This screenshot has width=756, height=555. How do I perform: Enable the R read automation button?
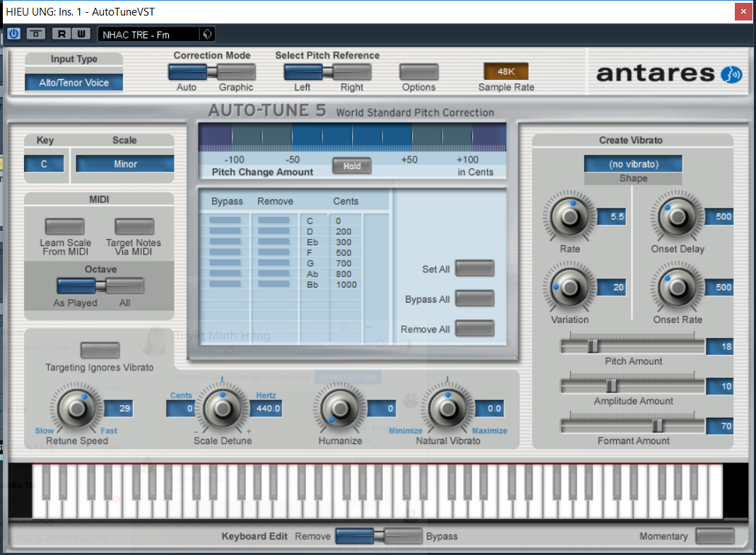point(61,34)
